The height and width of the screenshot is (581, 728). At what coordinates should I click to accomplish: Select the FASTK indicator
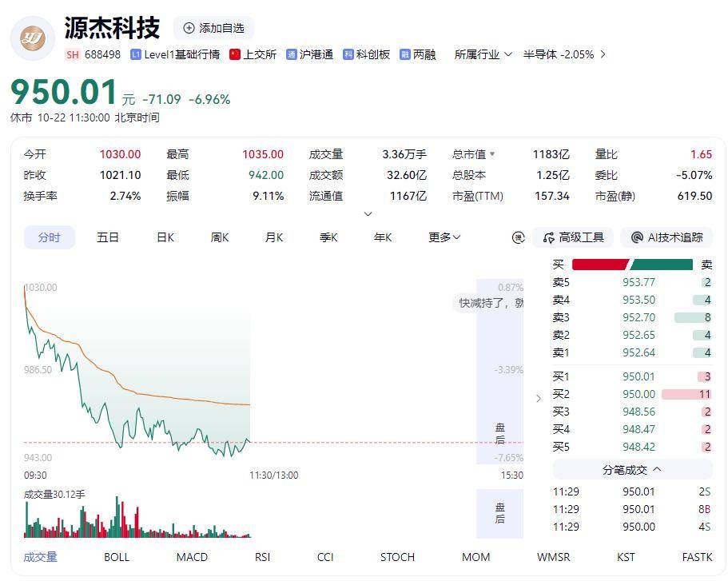697,557
